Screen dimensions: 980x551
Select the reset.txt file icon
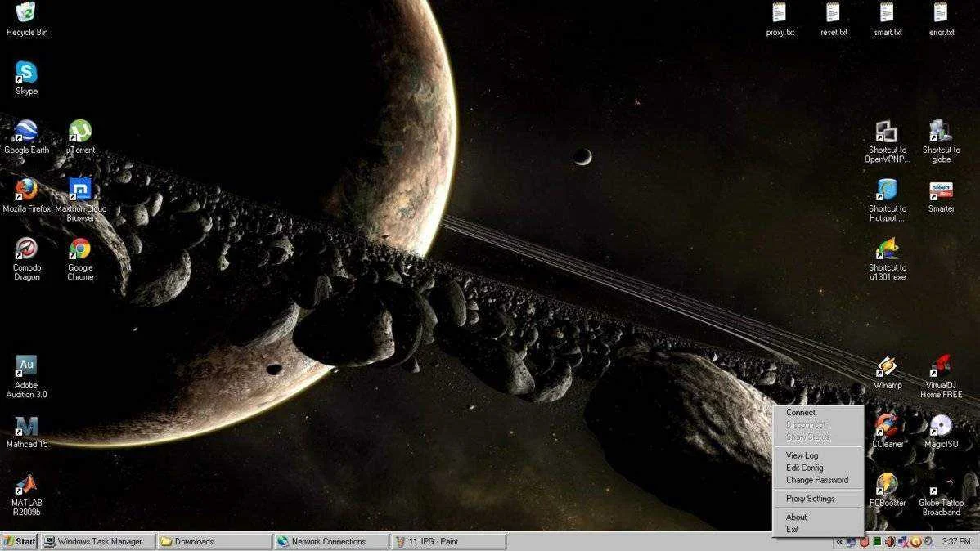(x=834, y=20)
